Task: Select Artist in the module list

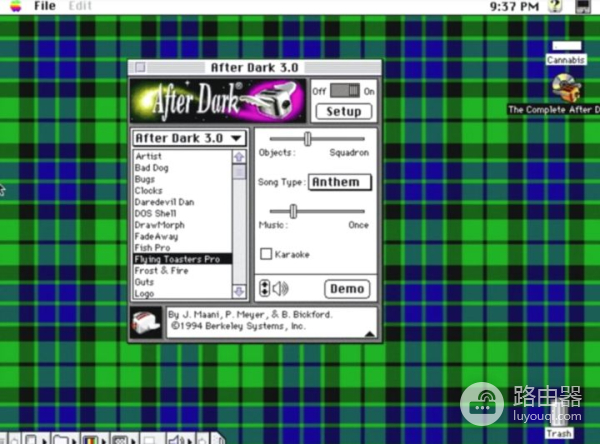Action: coord(183,156)
